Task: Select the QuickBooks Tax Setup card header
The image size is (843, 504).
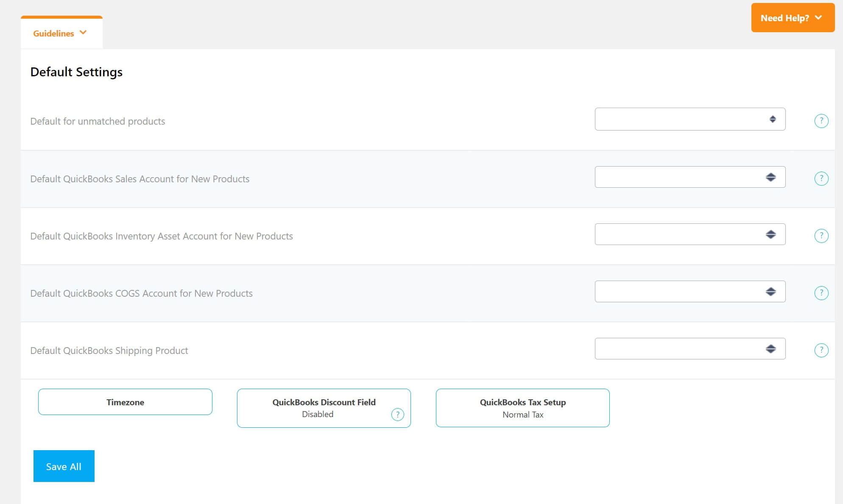Action: 522,402
